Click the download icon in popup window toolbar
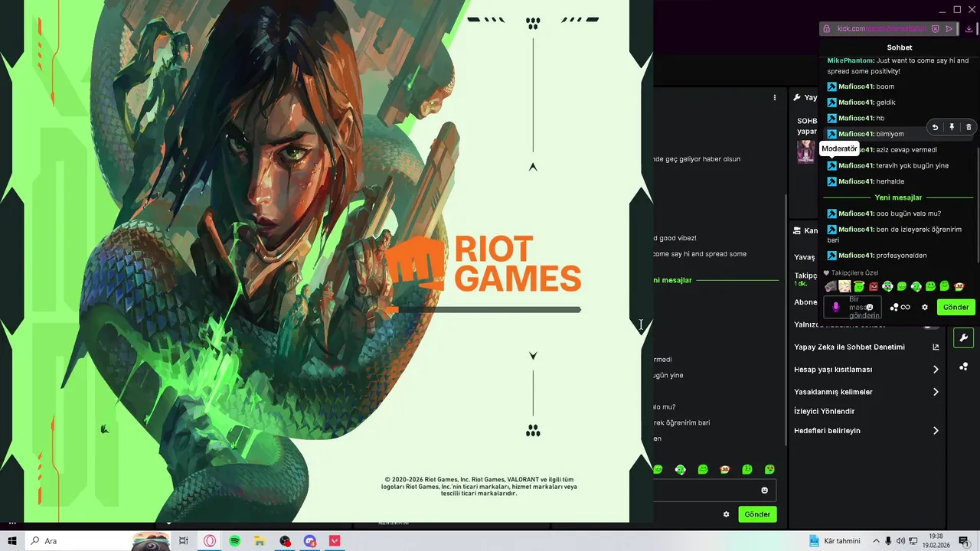This screenshot has width=980, height=551. [x=969, y=28]
